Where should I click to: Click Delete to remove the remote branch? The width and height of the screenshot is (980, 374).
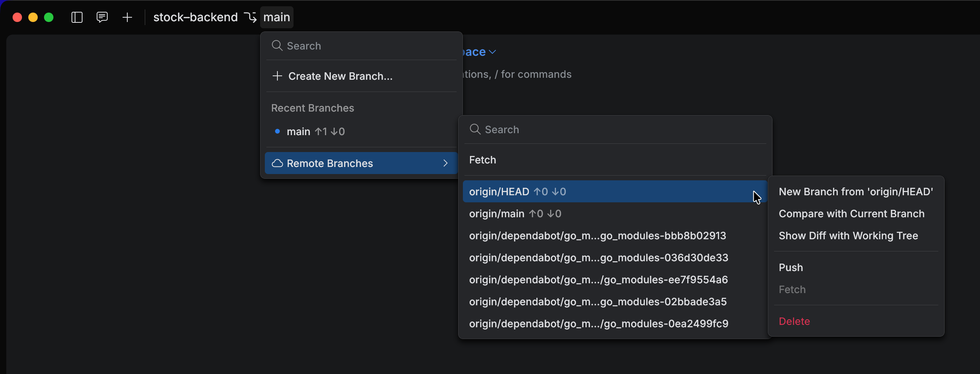pos(794,321)
